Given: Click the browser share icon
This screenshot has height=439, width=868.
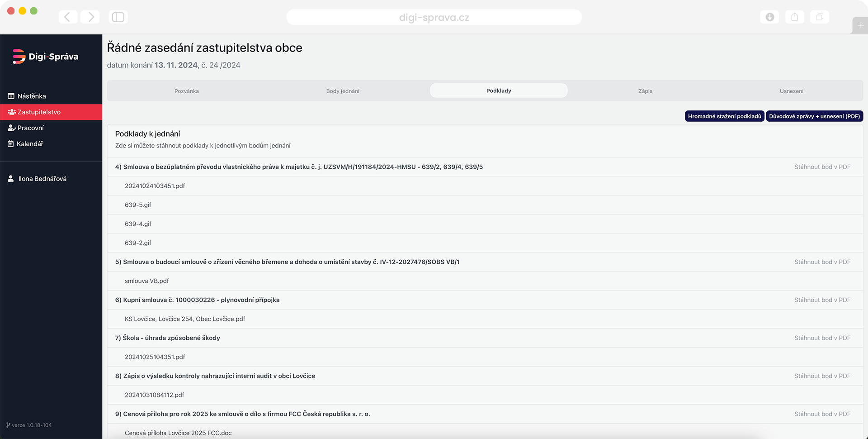Looking at the screenshot, I should [794, 17].
